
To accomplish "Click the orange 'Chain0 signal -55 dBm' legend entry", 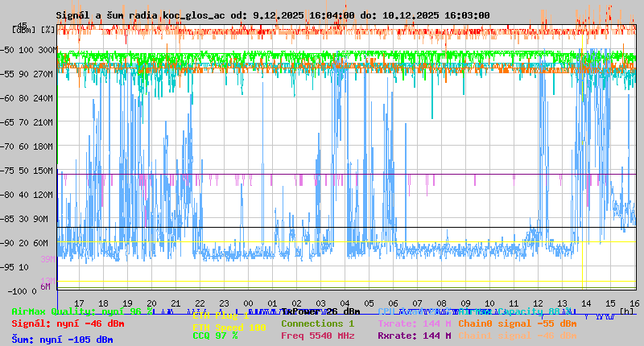I will point(517,323).
